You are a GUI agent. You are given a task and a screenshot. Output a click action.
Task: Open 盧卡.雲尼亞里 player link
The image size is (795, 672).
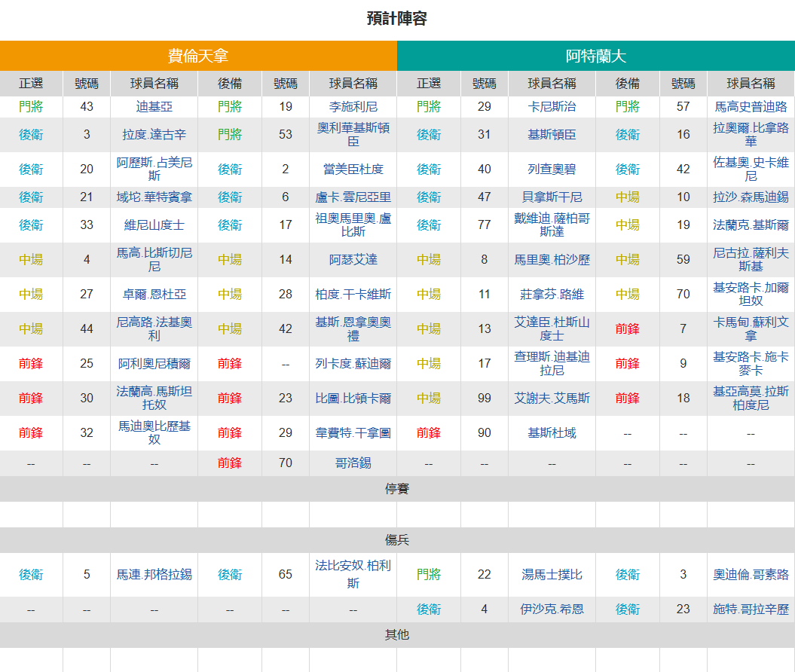[x=353, y=197]
